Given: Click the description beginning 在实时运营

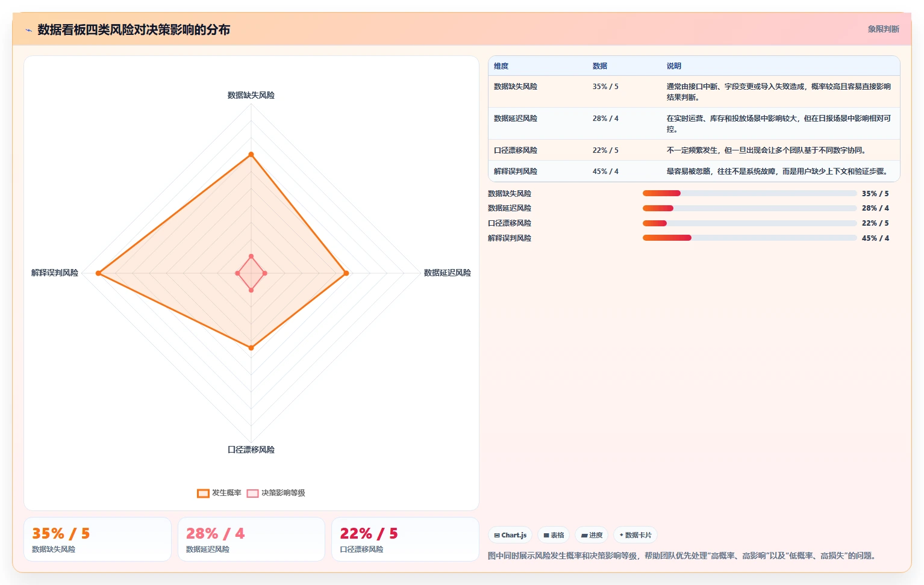Looking at the screenshot, I should (x=779, y=124).
